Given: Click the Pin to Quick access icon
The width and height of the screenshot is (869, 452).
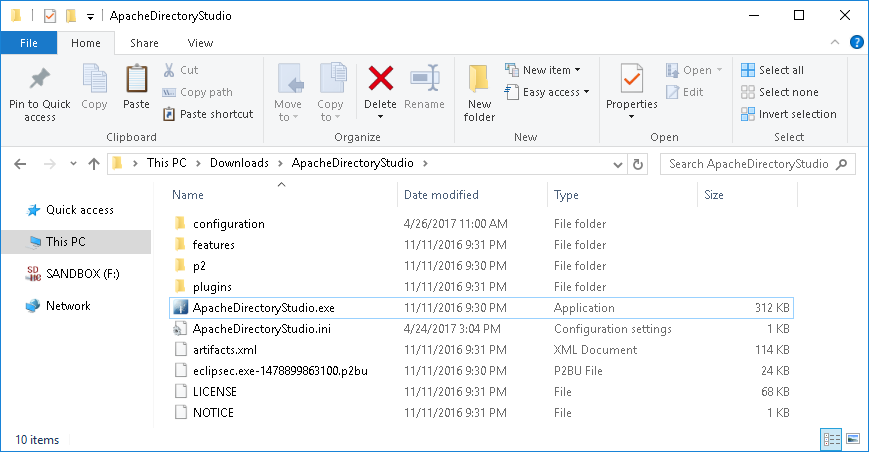Looking at the screenshot, I should click(x=39, y=79).
